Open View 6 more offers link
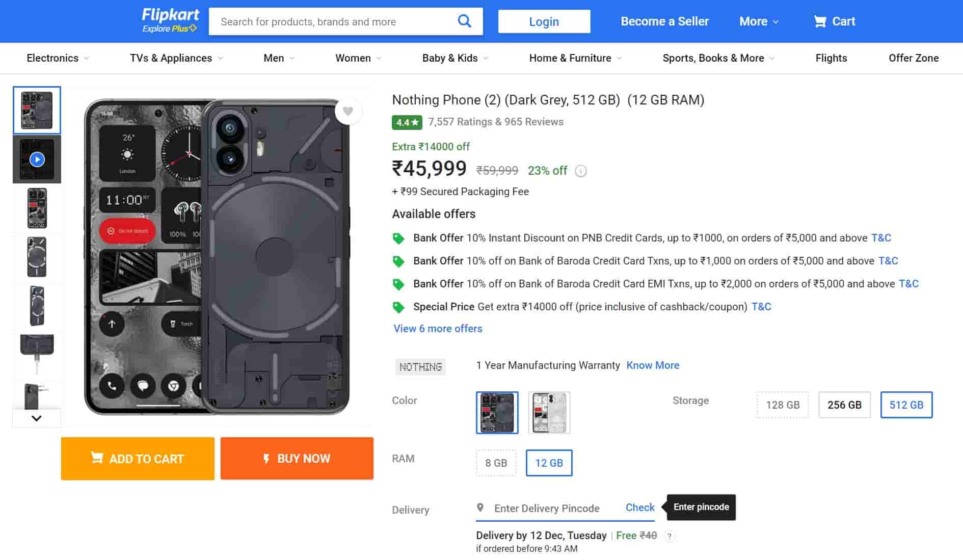This screenshot has height=560, width=963. (438, 329)
